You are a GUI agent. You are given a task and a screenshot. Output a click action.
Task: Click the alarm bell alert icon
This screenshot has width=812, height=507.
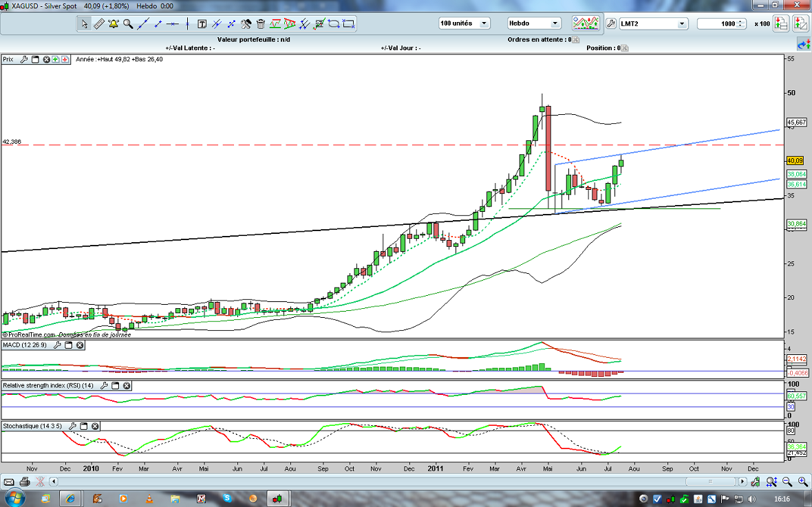point(114,23)
